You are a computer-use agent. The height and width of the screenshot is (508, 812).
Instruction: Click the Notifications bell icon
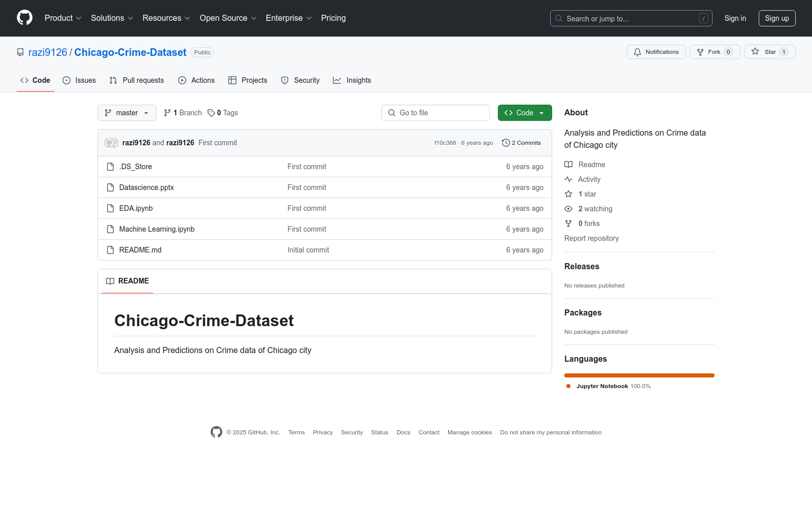pos(637,52)
